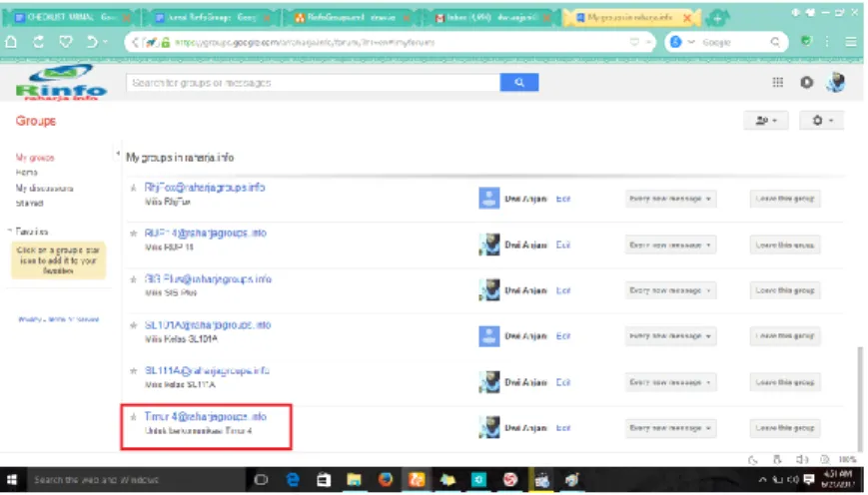Edit membership for SIS Plus group
Viewport: 868px width, 495px height.
(563, 290)
